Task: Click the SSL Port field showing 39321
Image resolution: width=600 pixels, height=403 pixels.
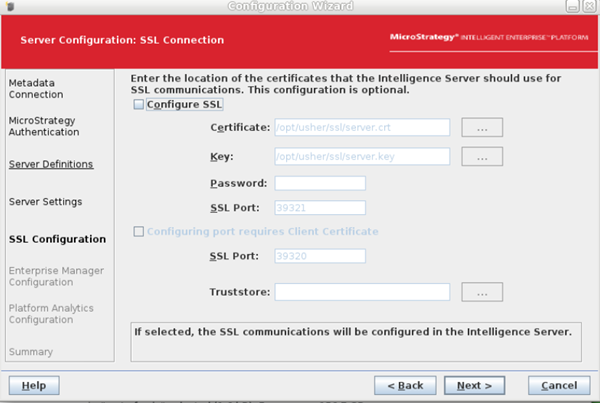Action: pyautogui.click(x=320, y=208)
